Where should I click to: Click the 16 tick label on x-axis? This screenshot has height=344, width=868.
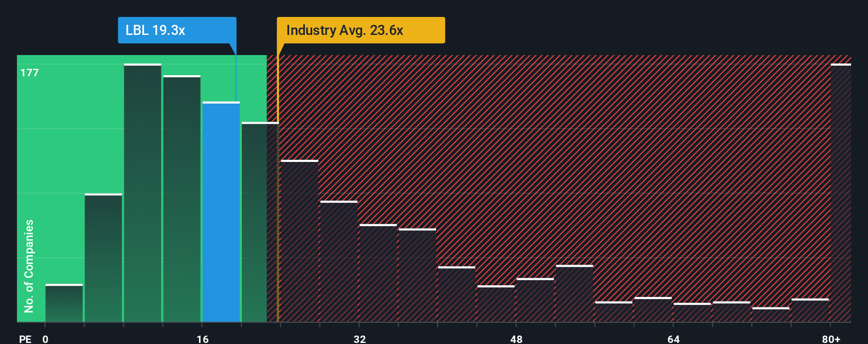(x=203, y=339)
